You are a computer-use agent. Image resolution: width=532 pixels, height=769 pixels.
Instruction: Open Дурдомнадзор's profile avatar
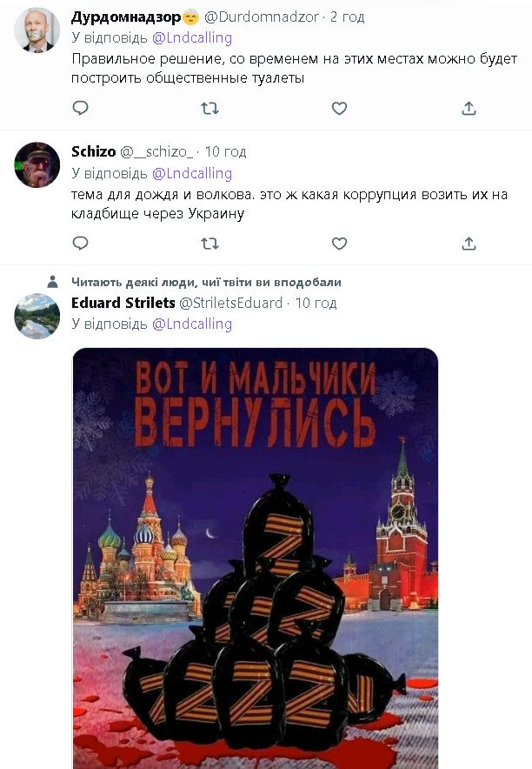coord(37,30)
